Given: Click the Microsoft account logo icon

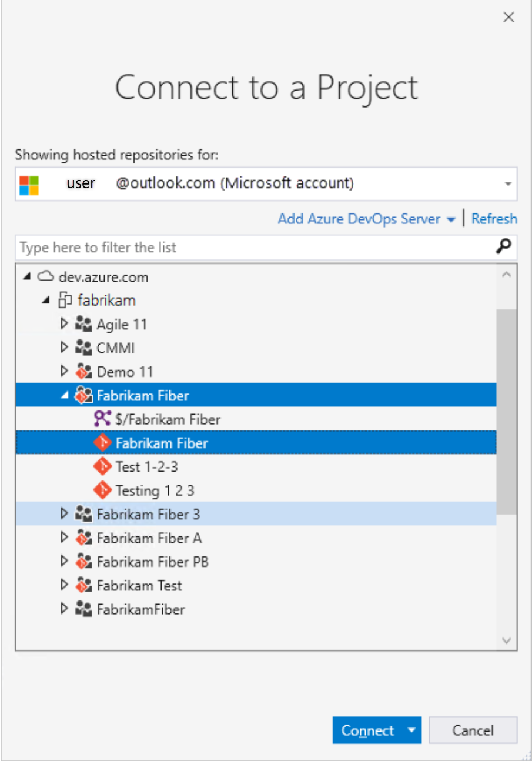Looking at the screenshot, I should coord(28,183).
